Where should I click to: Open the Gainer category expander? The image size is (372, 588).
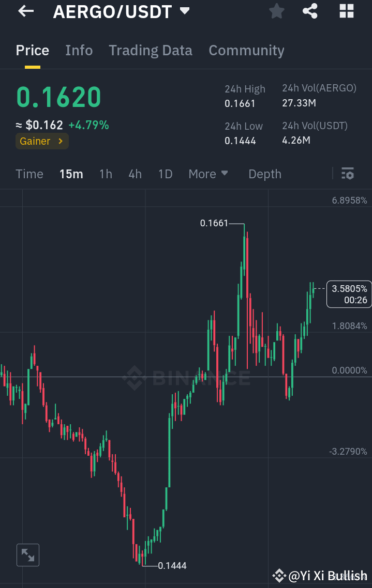tap(41, 141)
